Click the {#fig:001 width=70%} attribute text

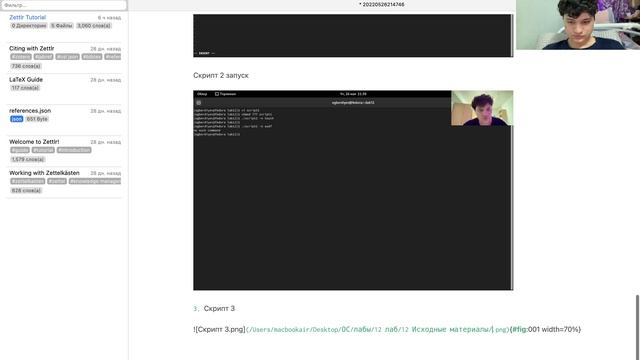(x=545, y=329)
